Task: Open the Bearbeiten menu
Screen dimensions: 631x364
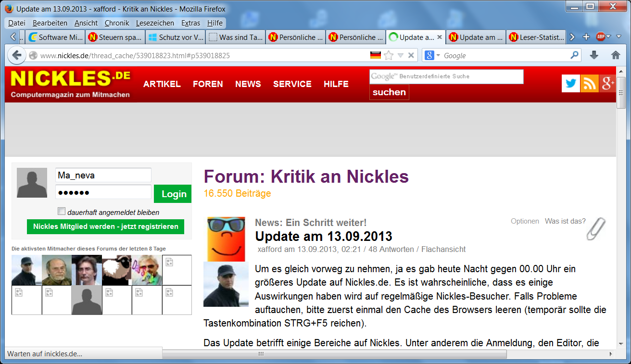Action: click(x=50, y=23)
